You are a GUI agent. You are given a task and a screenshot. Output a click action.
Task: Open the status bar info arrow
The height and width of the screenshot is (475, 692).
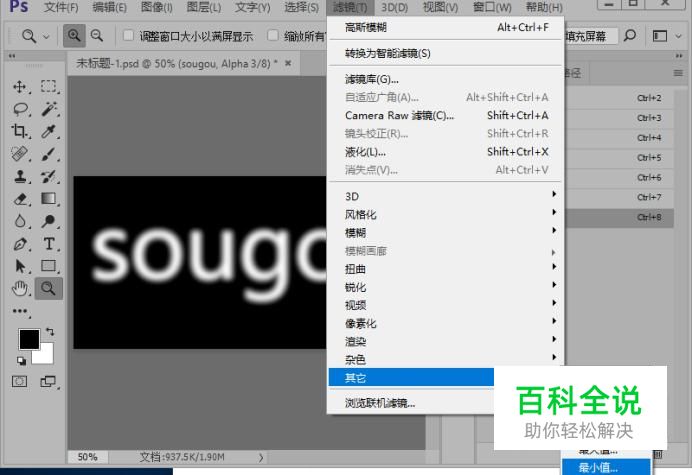[x=261, y=457]
